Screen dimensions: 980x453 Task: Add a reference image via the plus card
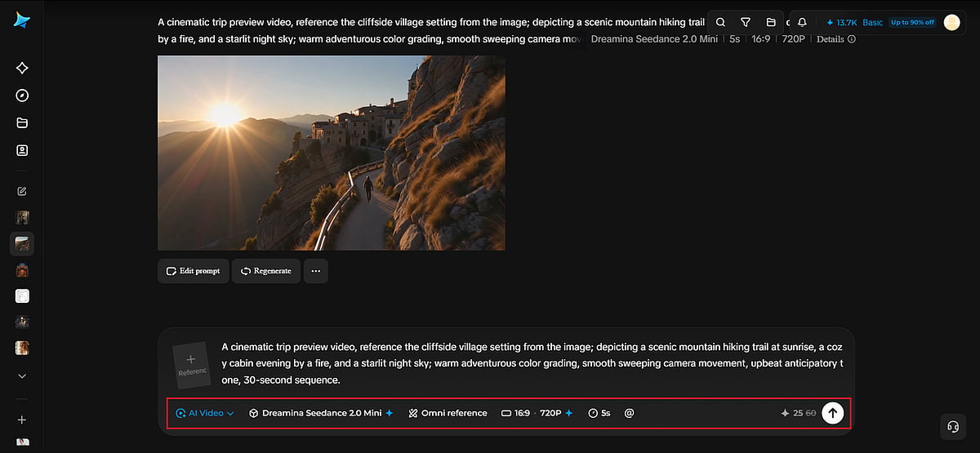pyautogui.click(x=191, y=365)
